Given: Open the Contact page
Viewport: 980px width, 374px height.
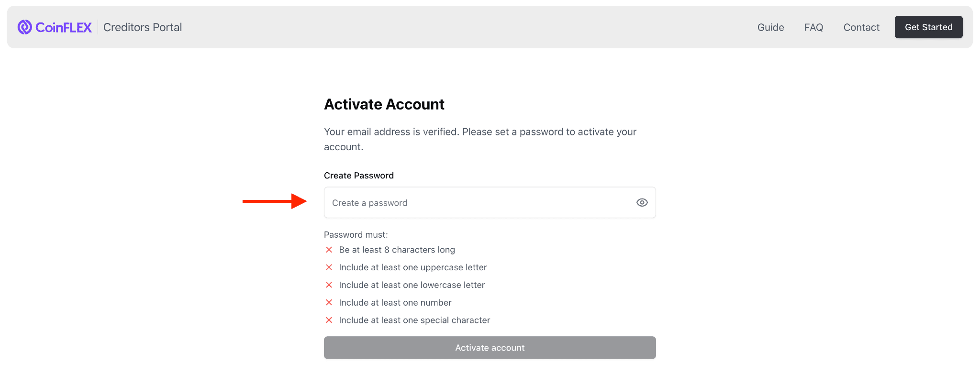Looking at the screenshot, I should click(861, 27).
